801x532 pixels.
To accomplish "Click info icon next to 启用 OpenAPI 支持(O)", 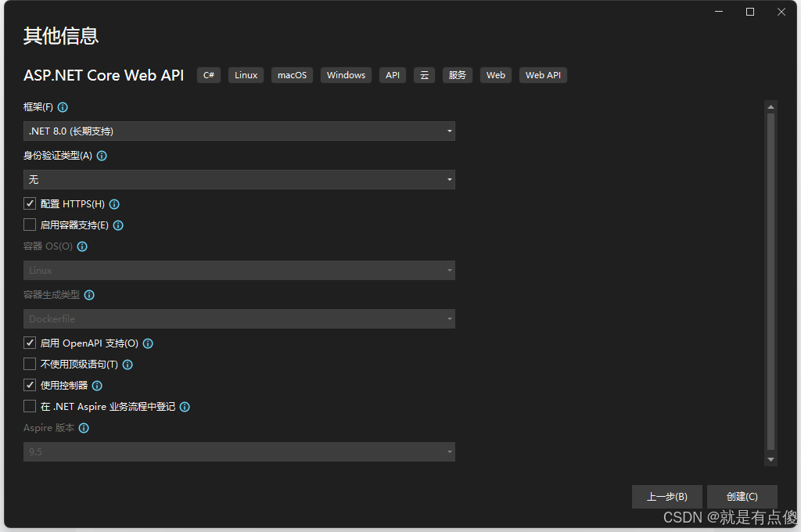I will [148, 343].
